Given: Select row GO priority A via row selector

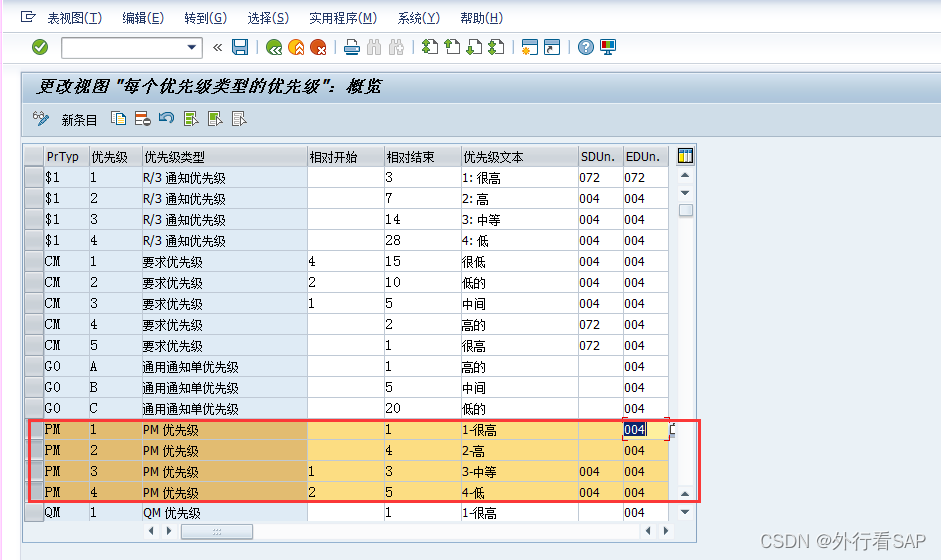Looking at the screenshot, I should [34, 366].
